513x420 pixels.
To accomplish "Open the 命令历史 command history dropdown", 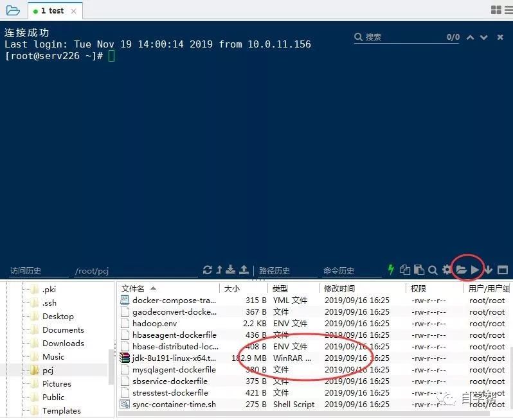I will coord(352,270).
